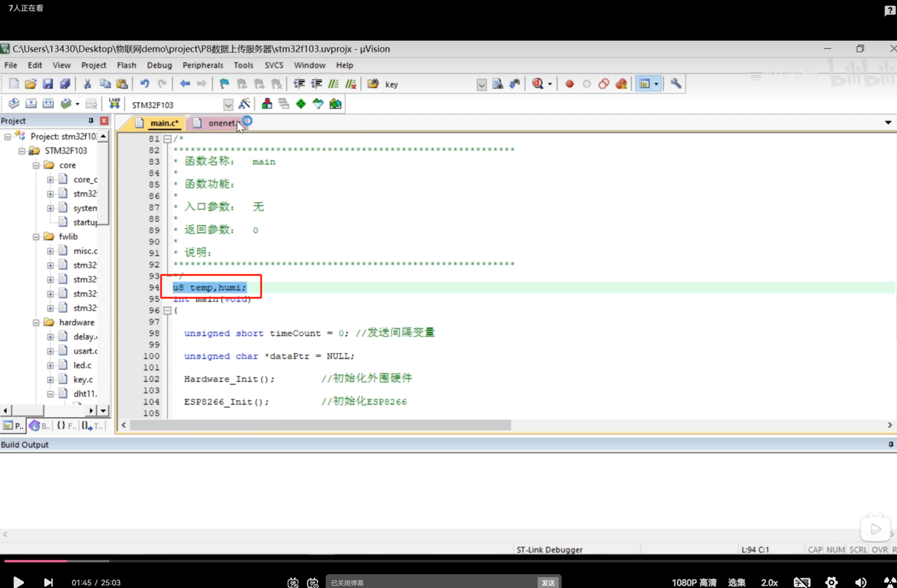Open the editor tab list dropdown arrow
This screenshot has width=897, height=588.
(x=888, y=123)
